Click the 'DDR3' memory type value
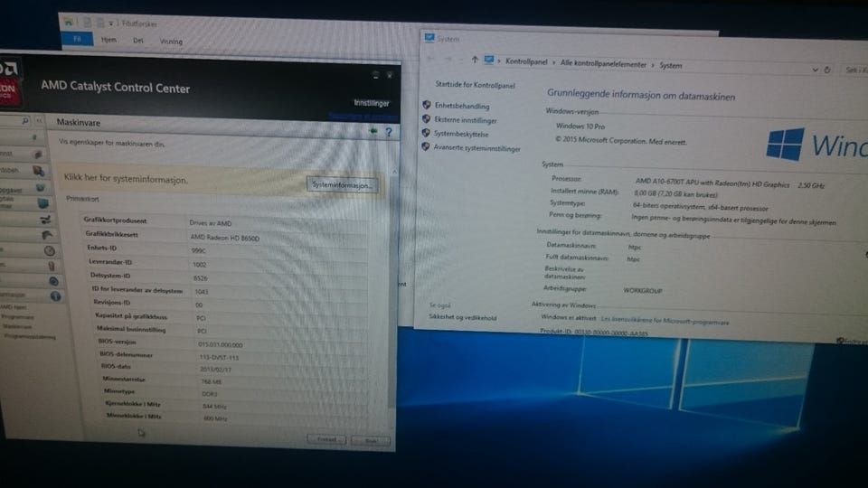Viewport: 868px width, 488px height. pos(209,394)
